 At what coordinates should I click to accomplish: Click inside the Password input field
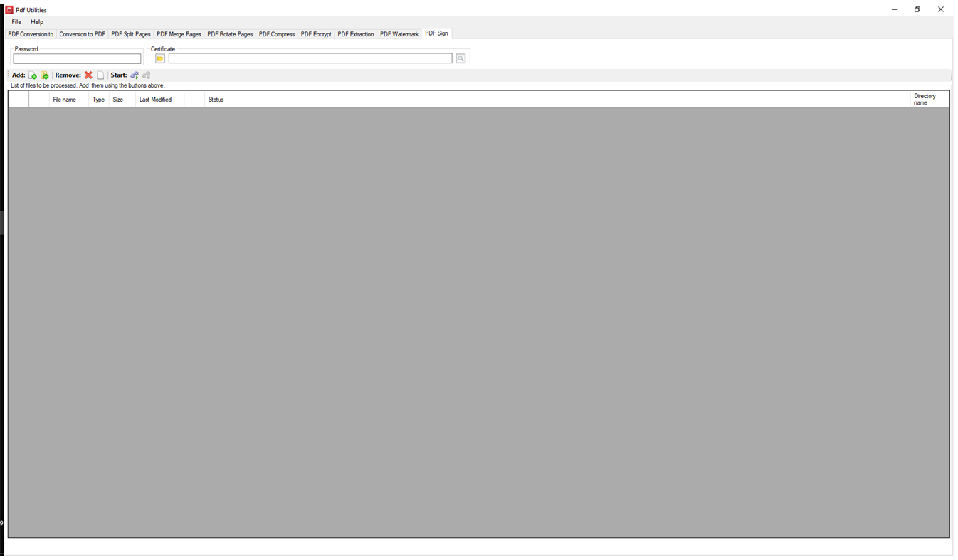77,58
